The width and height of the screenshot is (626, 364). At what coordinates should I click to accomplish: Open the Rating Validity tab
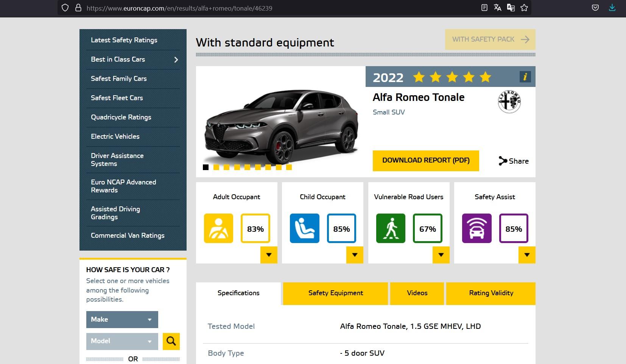[x=491, y=293]
